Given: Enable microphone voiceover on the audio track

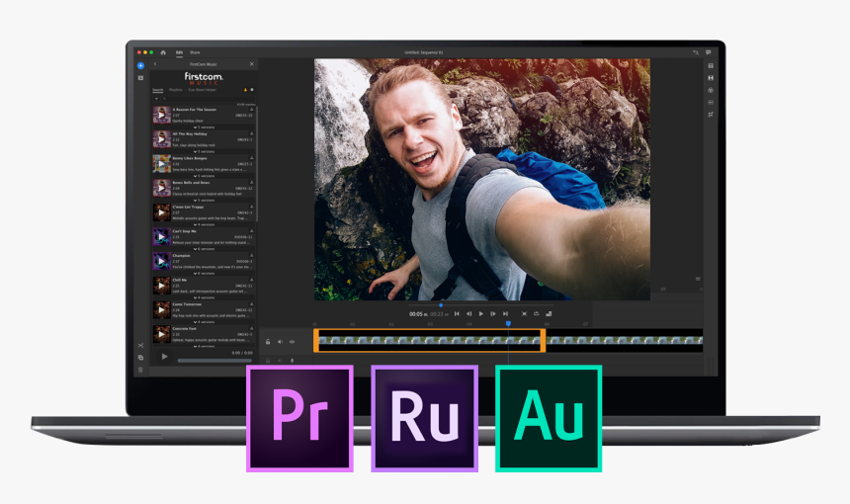Looking at the screenshot, I should pyautogui.click(x=293, y=361).
